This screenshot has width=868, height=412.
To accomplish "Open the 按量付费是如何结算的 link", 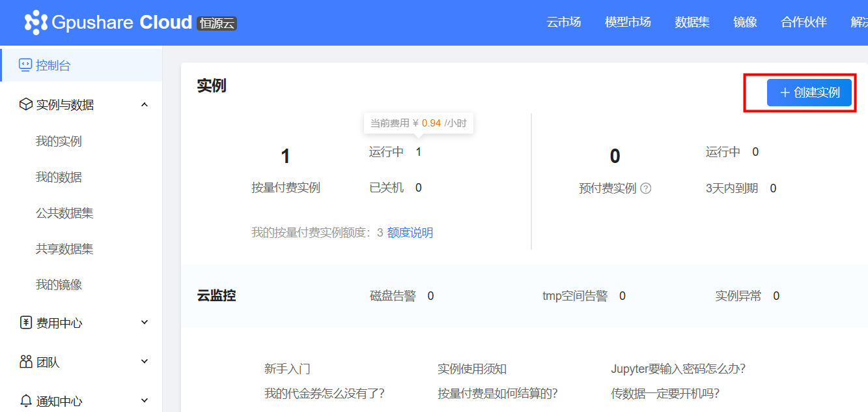I will [x=498, y=394].
